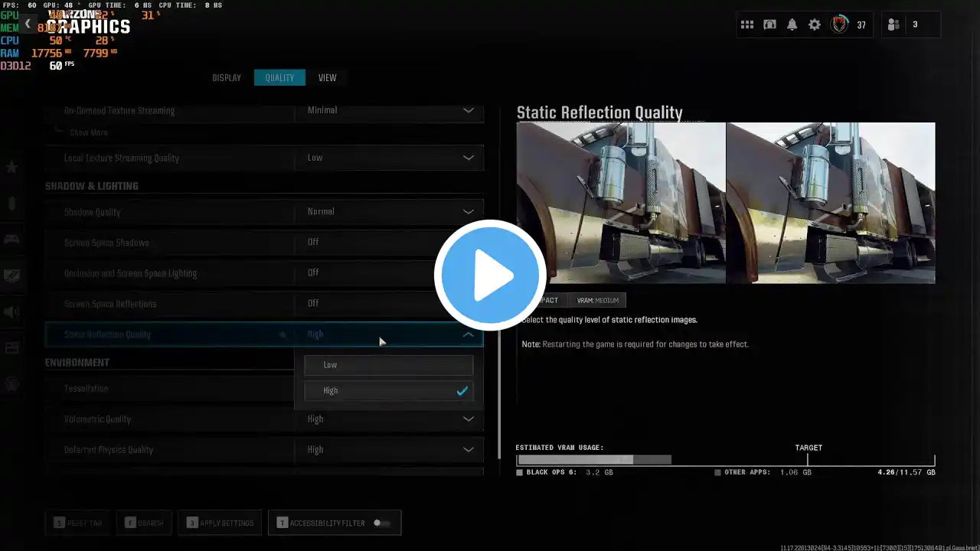Click the player level 37 number
Image resolution: width=980 pixels, height=551 pixels.
(861, 24)
